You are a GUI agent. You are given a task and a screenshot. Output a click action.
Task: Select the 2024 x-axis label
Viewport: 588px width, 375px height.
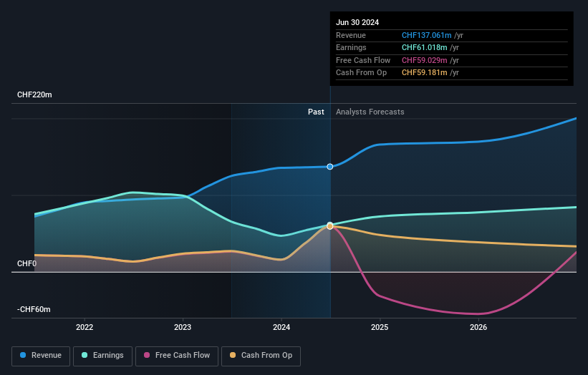point(281,327)
